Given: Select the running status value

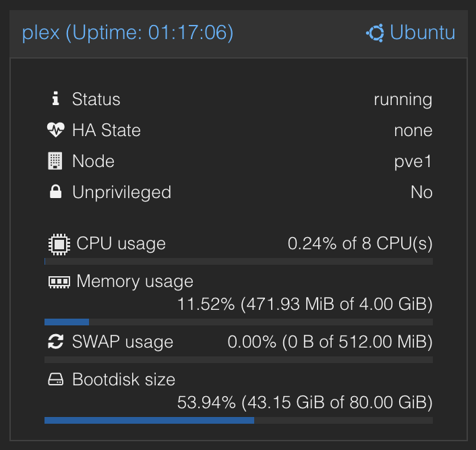Looking at the screenshot, I should tap(403, 99).
